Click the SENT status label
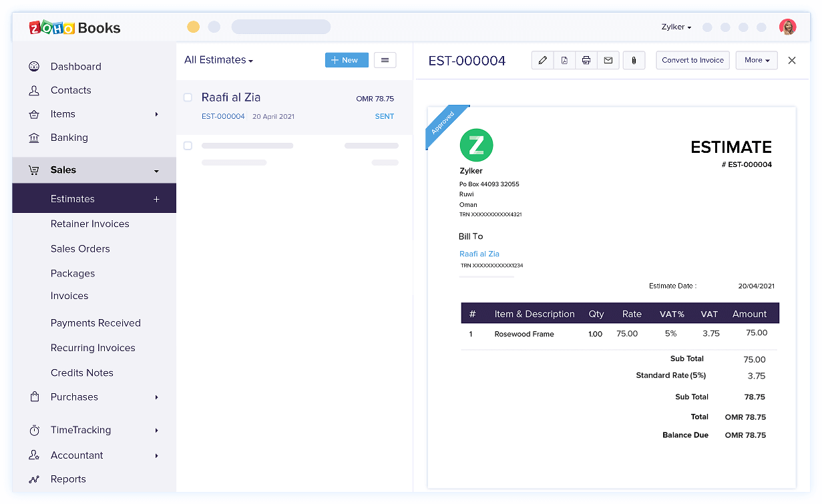Viewport: 822px width, 504px height. coord(385,116)
